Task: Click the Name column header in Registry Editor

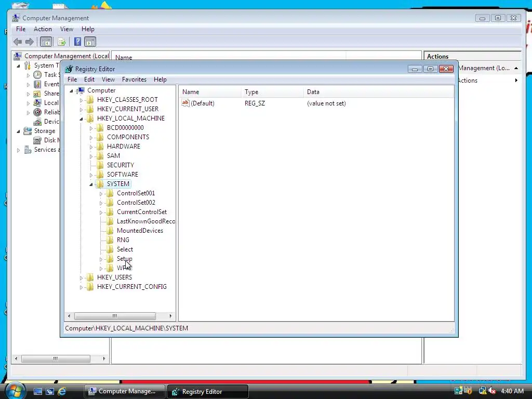Action: [210, 91]
